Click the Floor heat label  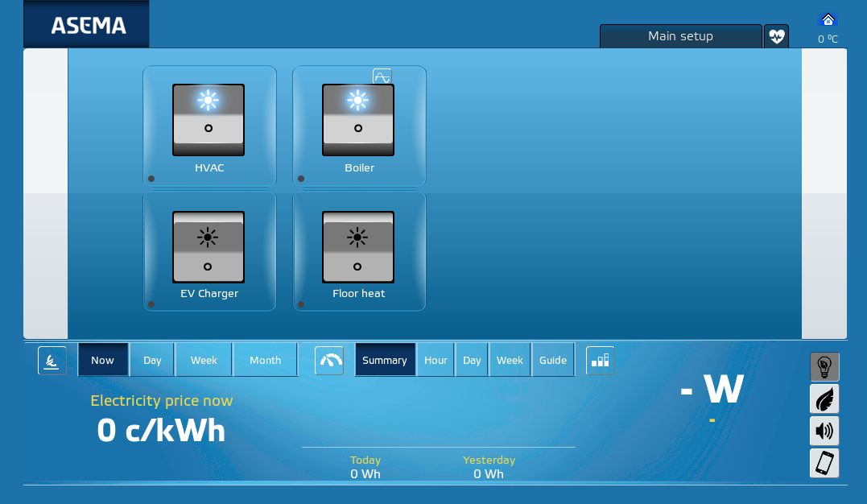(x=359, y=293)
